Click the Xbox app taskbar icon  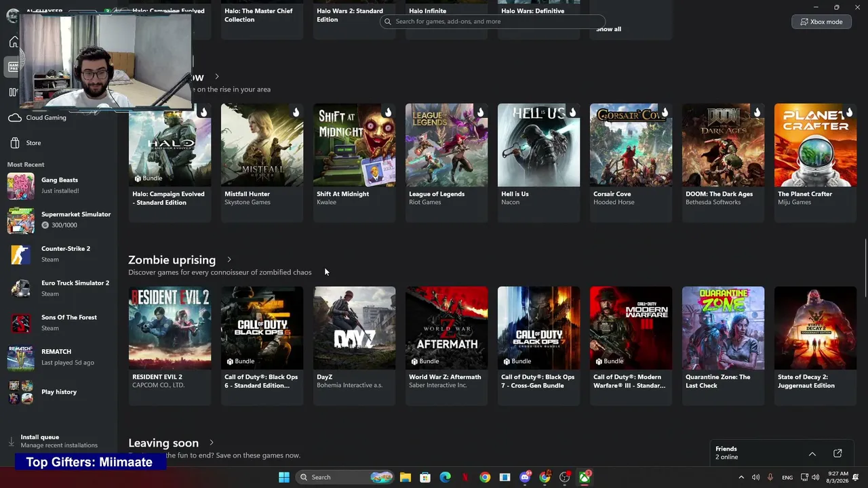(x=585, y=477)
